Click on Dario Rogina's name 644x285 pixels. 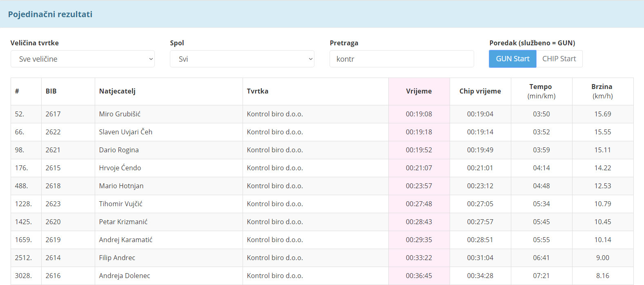coord(119,150)
